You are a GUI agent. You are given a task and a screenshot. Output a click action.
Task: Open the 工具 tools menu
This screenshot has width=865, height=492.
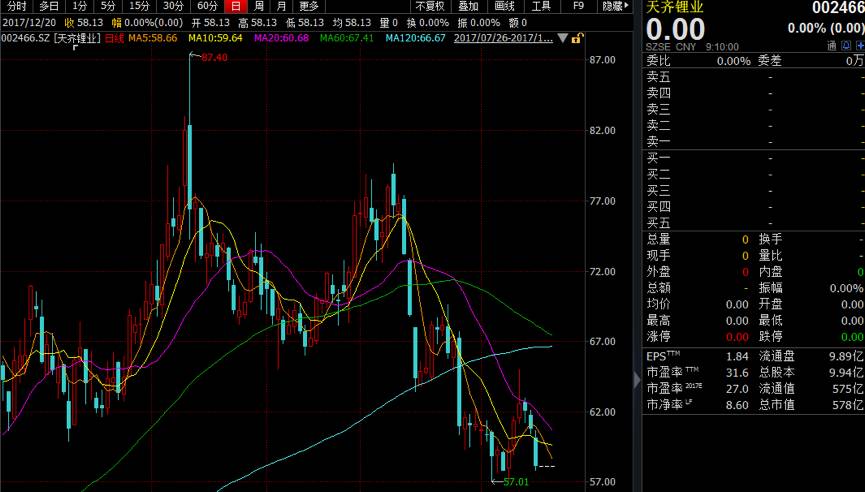click(x=541, y=6)
